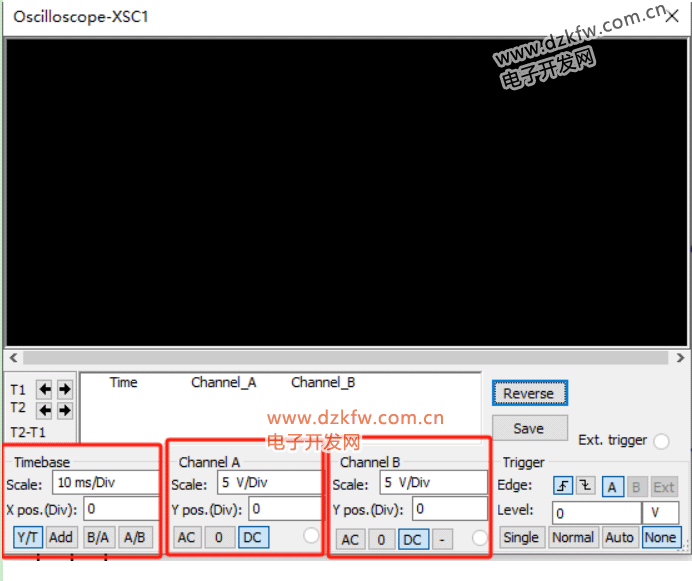Click the Channel B Y pos. input field

pos(449,509)
